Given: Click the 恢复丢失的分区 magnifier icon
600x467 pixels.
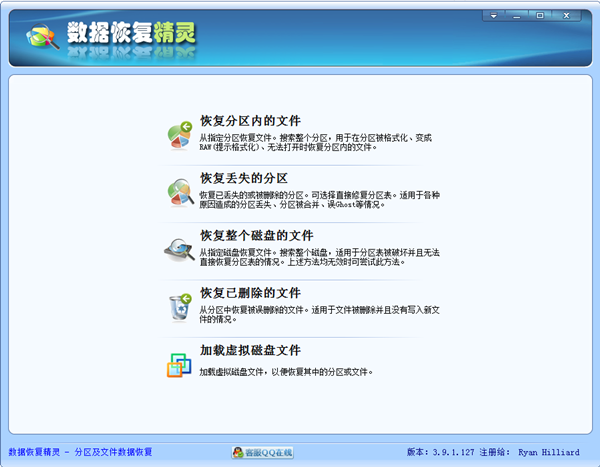Looking at the screenshot, I should [x=180, y=189].
